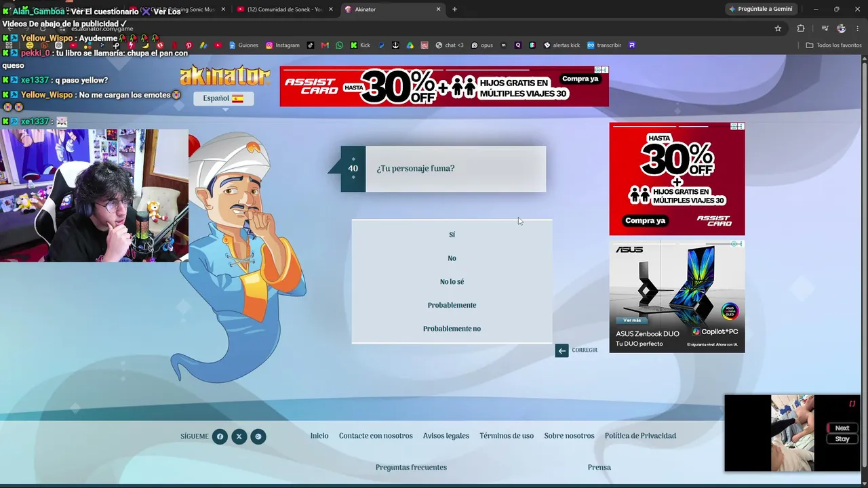Close the Akinator browser tab
This screenshot has height=488, width=868.
tap(438, 9)
